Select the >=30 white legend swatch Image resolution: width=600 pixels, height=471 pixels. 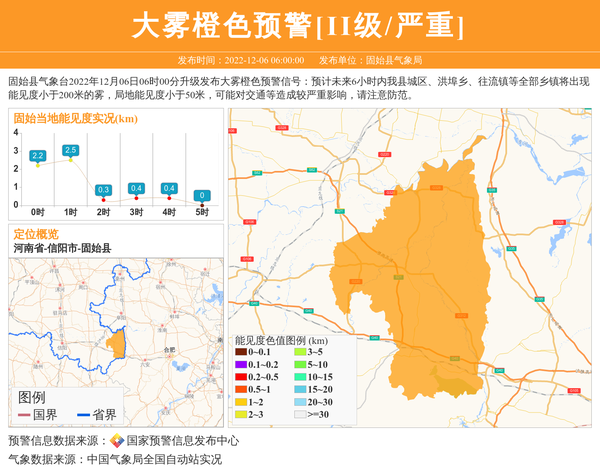coord(300,413)
